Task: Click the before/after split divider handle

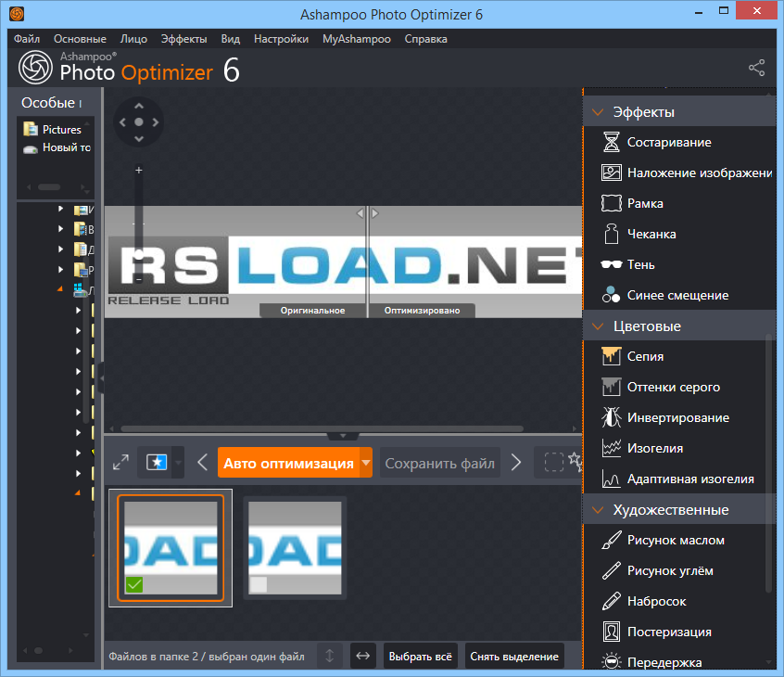Action: pos(368,213)
